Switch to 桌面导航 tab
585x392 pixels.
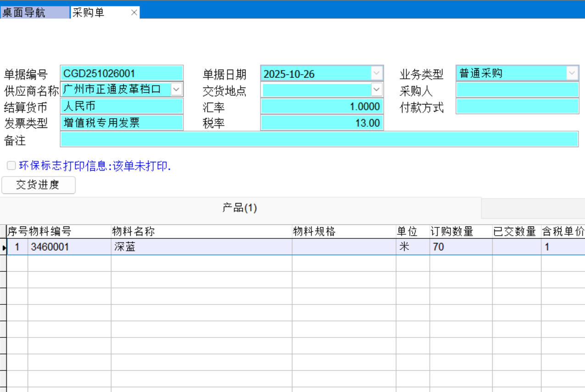[34, 13]
